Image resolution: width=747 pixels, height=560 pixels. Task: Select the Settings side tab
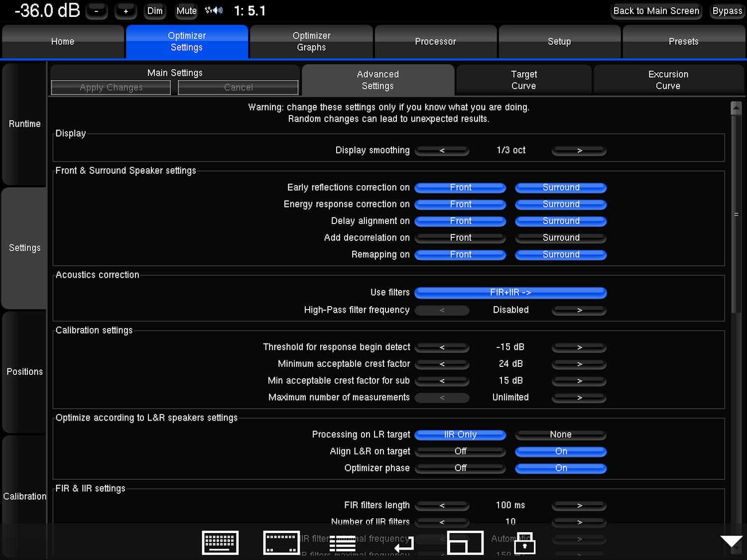(24, 248)
